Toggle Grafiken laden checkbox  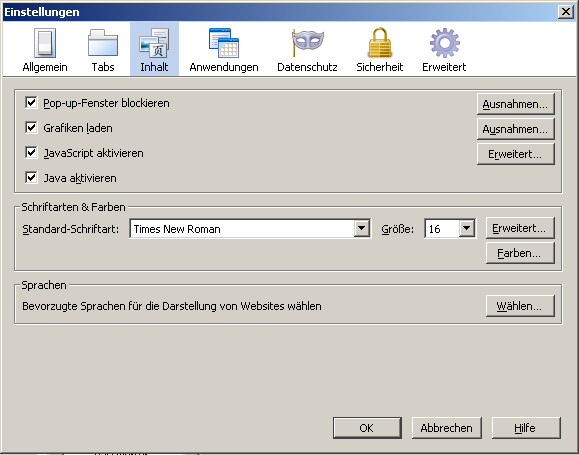click(31, 127)
